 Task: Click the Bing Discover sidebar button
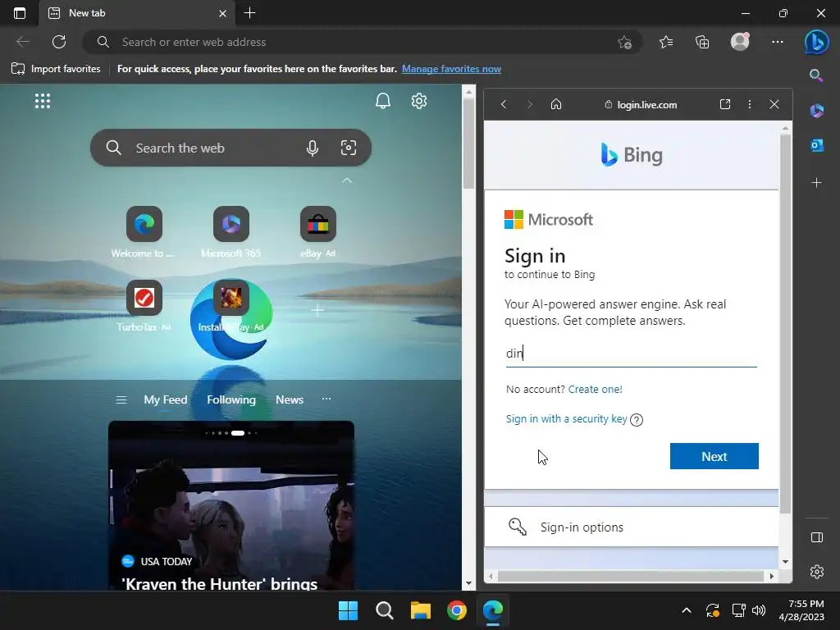pos(816,42)
